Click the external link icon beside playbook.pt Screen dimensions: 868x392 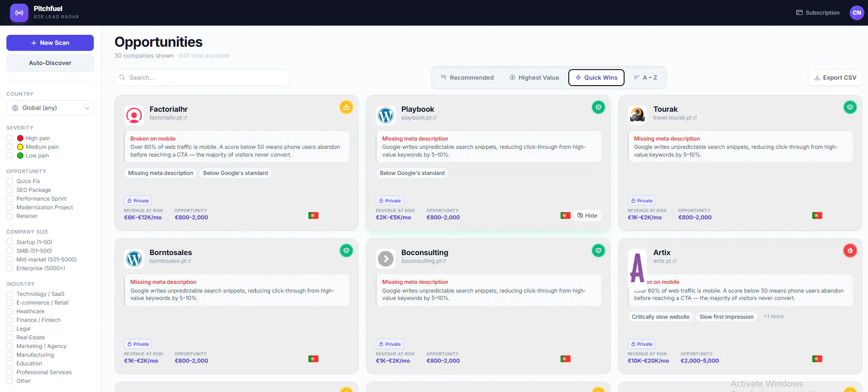coord(435,118)
